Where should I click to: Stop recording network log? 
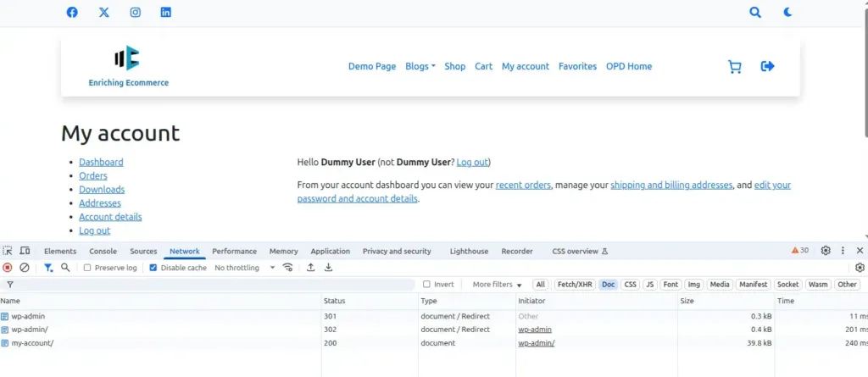point(8,268)
